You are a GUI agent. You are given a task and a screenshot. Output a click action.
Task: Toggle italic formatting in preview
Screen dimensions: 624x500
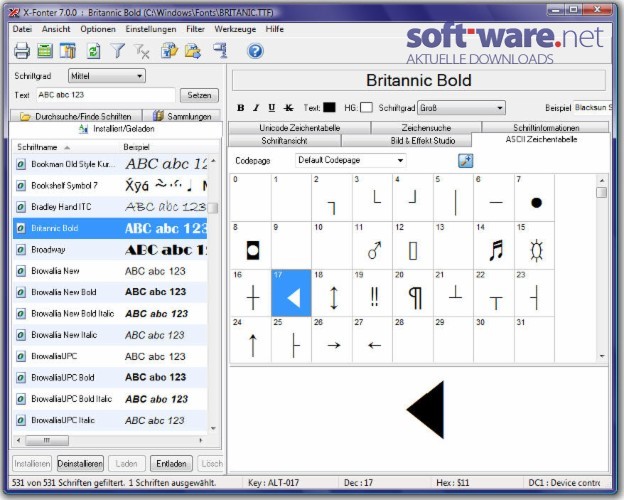click(256, 108)
